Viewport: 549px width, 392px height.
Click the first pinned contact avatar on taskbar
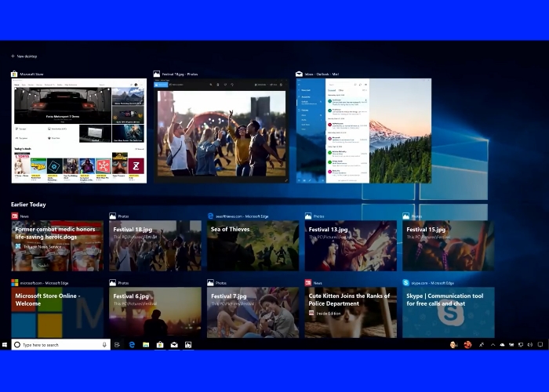point(453,345)
